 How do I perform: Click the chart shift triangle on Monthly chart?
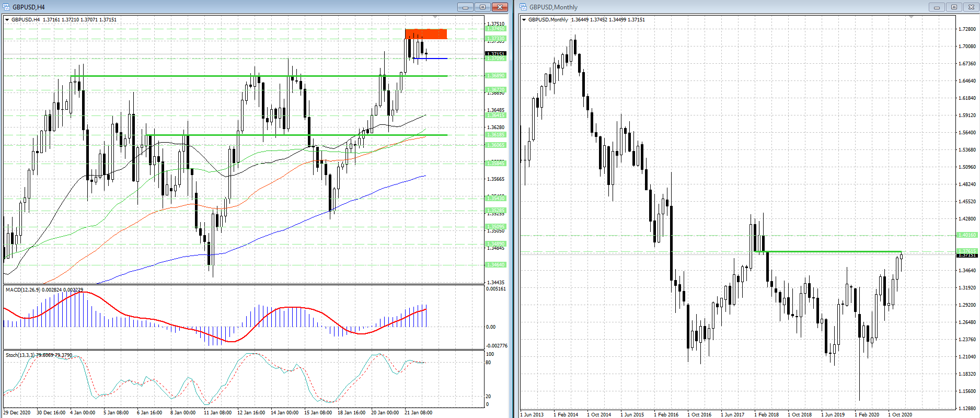click(912, 18)
